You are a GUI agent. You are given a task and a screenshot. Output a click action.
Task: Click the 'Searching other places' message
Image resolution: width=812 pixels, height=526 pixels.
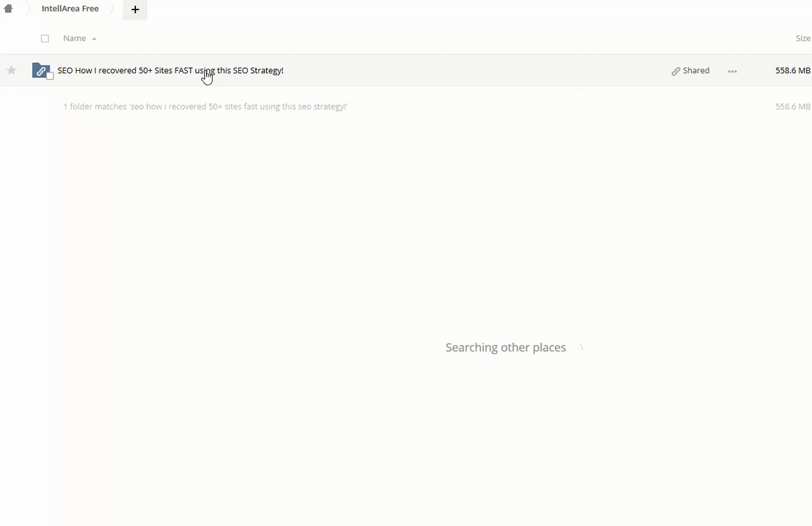pyautogui.click(x=505, y=348)
